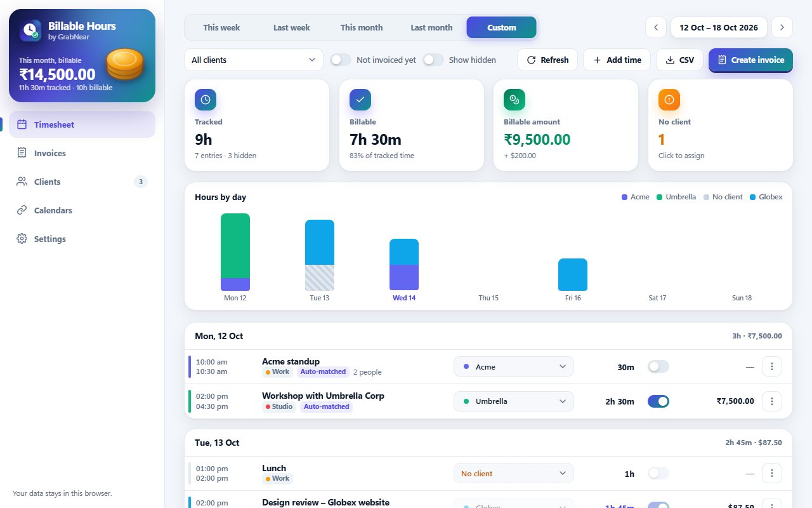
Task: Click the Billable checkmark icon on stat card
Action: (x=360, y=100)
